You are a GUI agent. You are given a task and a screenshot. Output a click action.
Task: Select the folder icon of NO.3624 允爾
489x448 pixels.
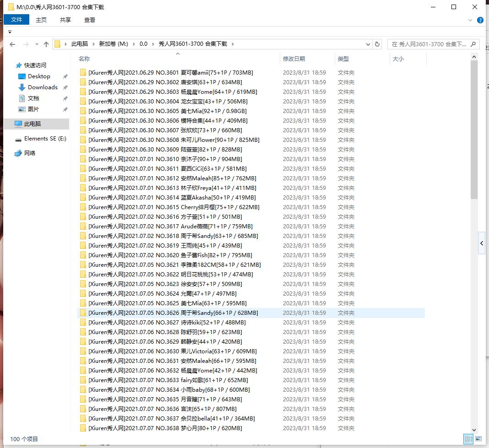(x=83, y=294)
